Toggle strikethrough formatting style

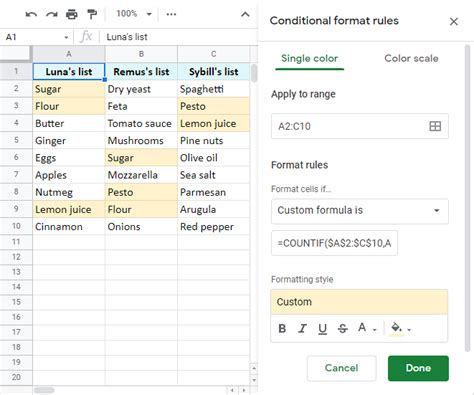tap(342, 329)
